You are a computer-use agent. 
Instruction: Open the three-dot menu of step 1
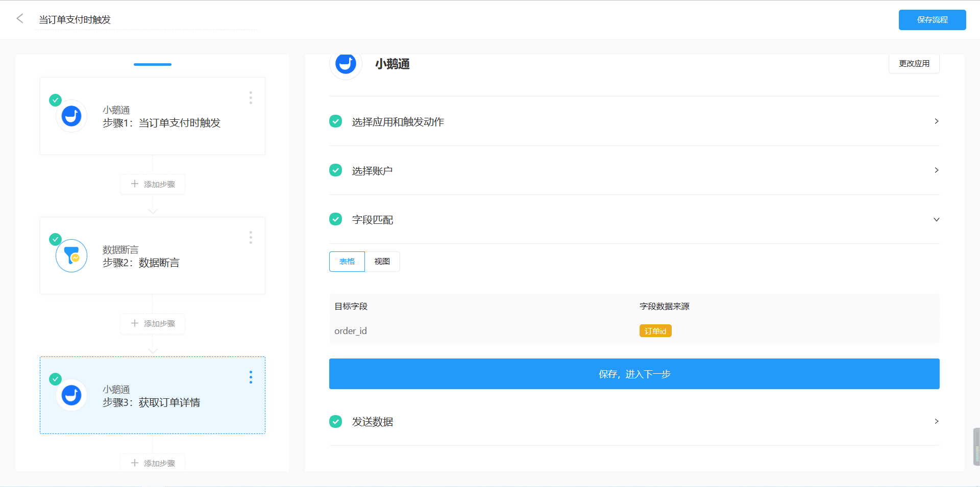tap(251, 98)
